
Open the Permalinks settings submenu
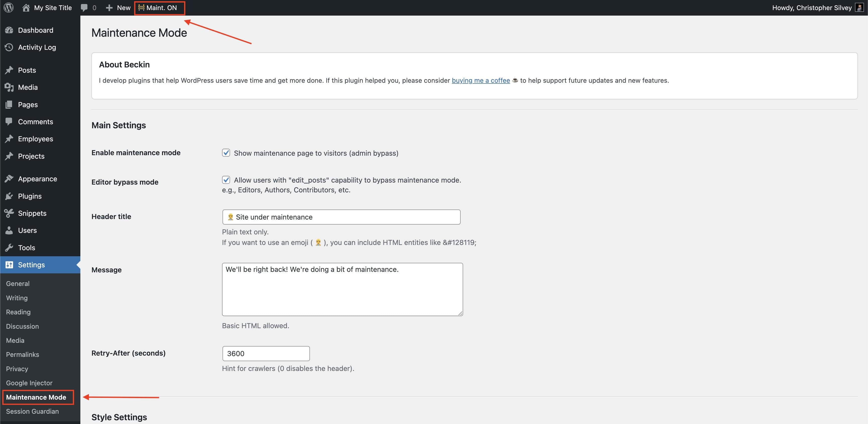(x=23, y=355)
